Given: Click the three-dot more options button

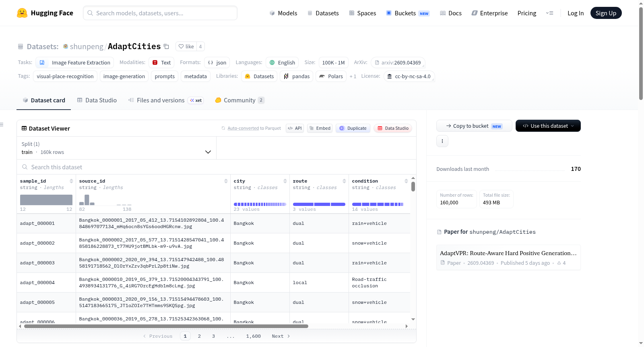Looking at the screenshot, I should coord(442,141).
